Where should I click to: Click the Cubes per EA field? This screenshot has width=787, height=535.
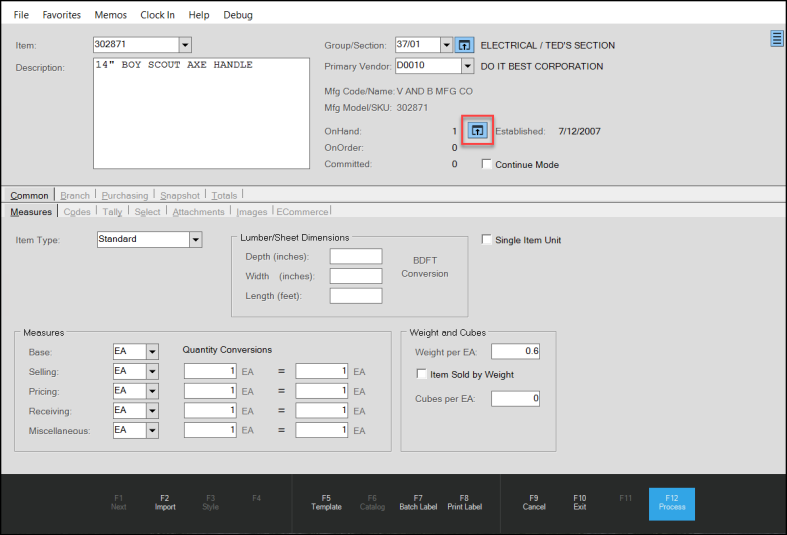point(515,398)
